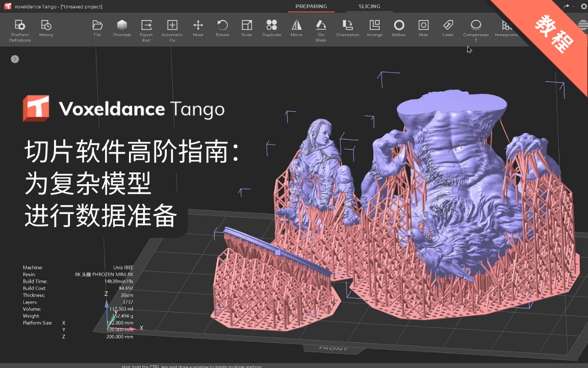Open settings gear in title bar
The image size is (588, 368).
(x=583, y=7)
